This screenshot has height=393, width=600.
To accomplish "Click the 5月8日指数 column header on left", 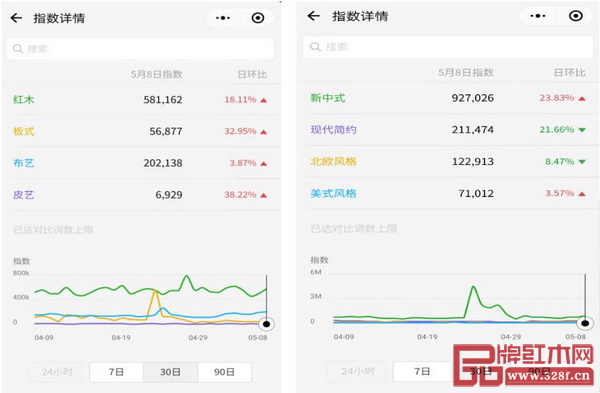I will click(157, 74).
